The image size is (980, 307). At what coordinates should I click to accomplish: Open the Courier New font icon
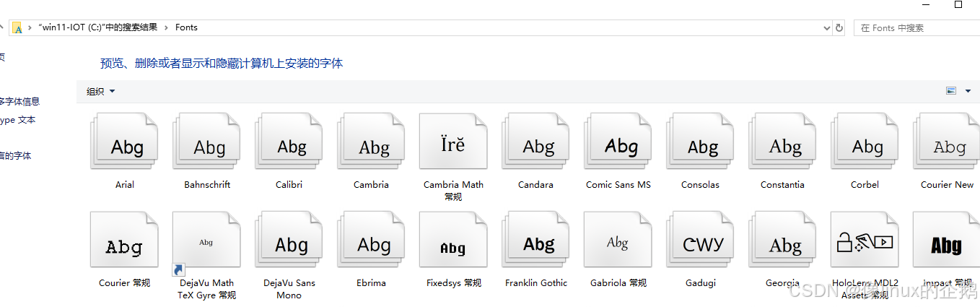[x=947, y=142]
